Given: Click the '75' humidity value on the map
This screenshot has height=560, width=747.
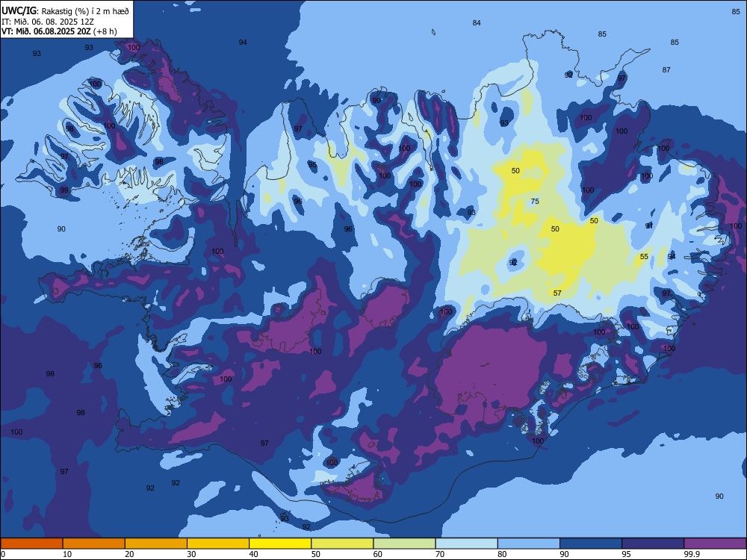Looking at the screenshot, I should [x=535, y=202].
